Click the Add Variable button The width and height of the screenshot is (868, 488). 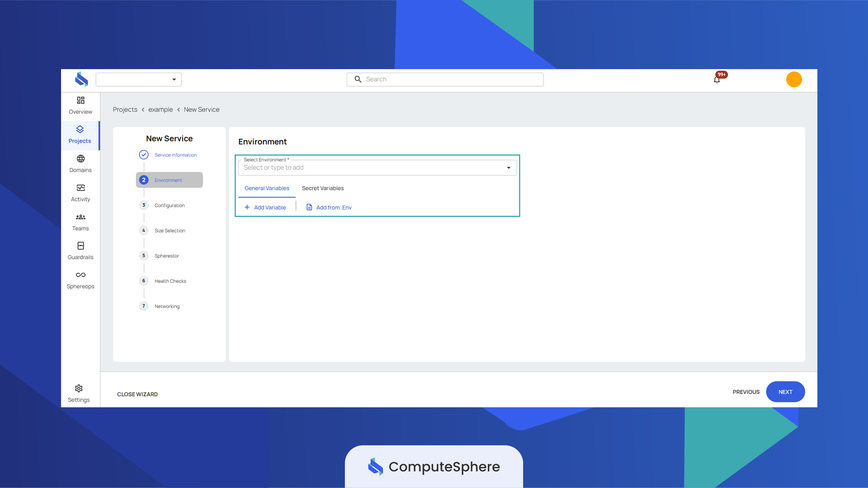coord(265,207)
